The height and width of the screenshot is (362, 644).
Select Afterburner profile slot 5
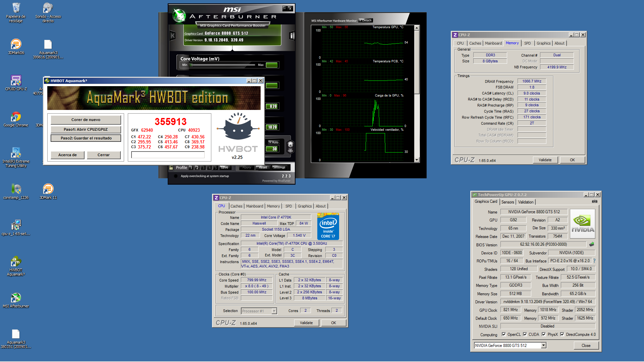216,168
